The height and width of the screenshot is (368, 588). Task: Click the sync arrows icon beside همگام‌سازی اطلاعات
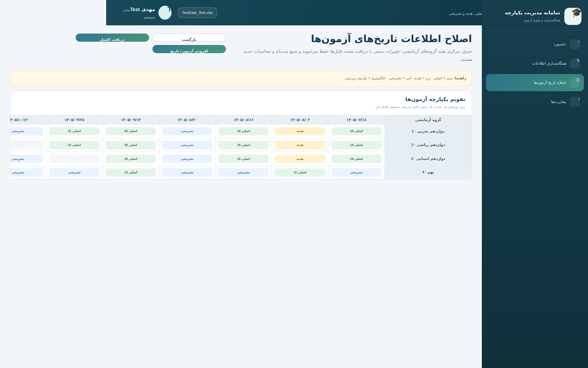tap(575, 63)
